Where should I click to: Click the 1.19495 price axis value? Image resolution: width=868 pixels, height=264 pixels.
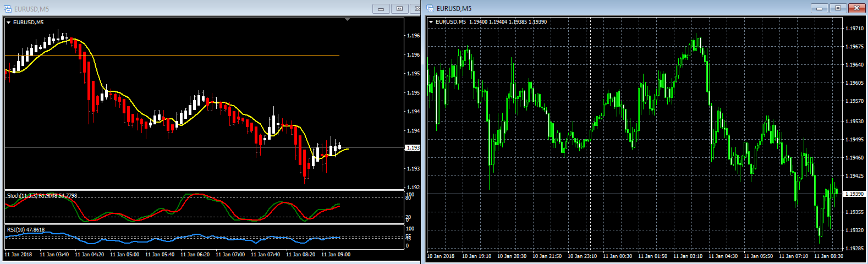(855, 140)
